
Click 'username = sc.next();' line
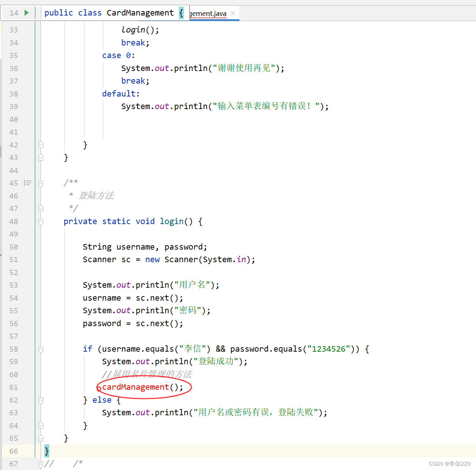(x=133, y=298)
